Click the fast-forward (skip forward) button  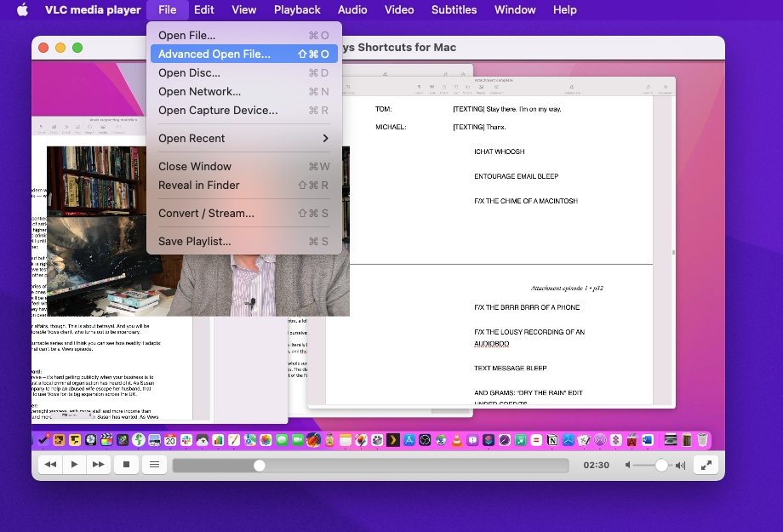(99, 465)
